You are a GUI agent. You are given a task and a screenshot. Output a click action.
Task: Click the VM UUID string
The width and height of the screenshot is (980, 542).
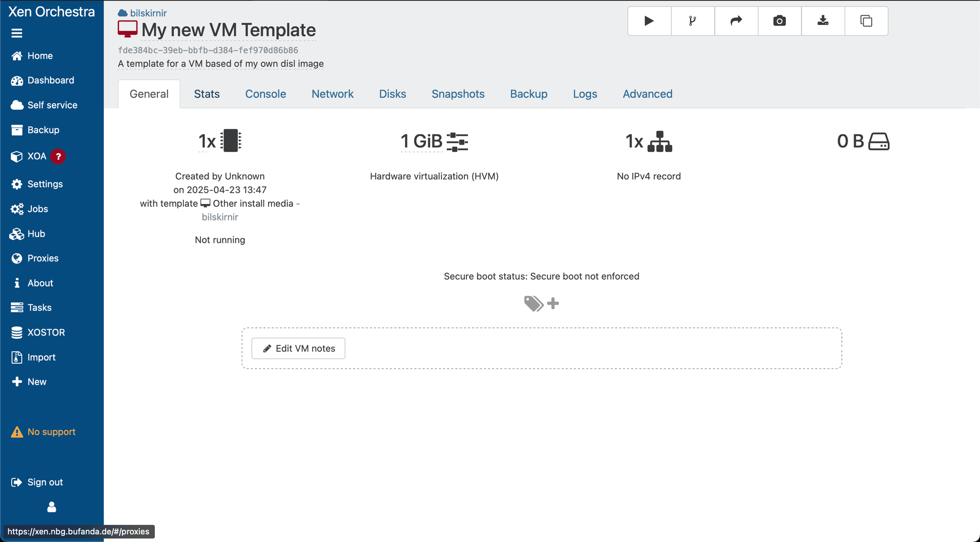pyautogui.click(x=208, y=50)
